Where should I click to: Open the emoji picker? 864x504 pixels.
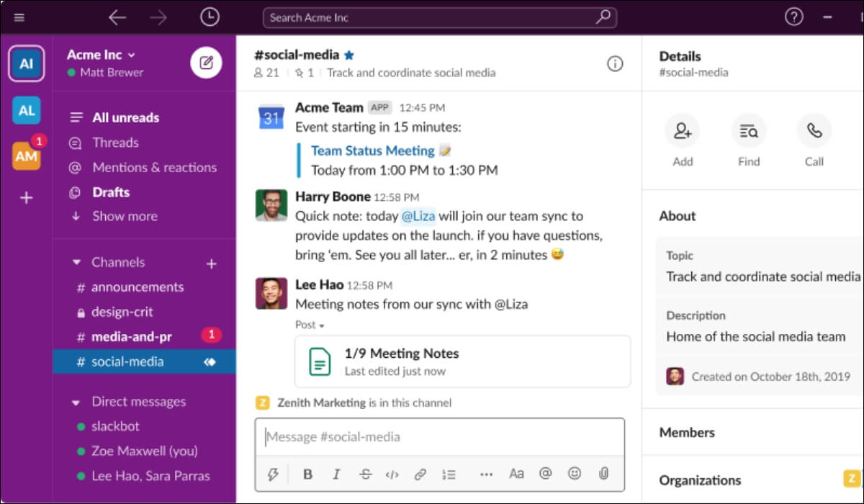(574, 474)
